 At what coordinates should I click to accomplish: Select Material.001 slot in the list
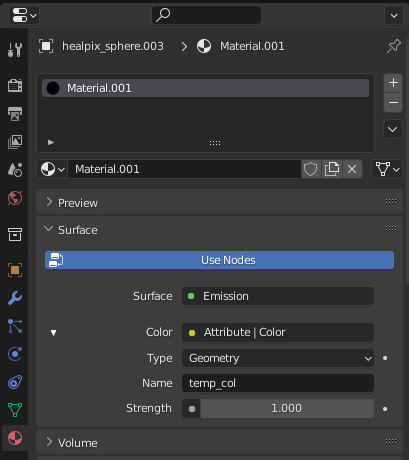tap(205, 88)
